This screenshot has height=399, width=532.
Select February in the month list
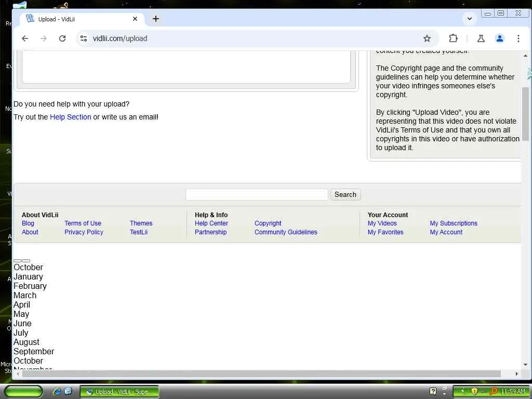[x=30, y=286]
